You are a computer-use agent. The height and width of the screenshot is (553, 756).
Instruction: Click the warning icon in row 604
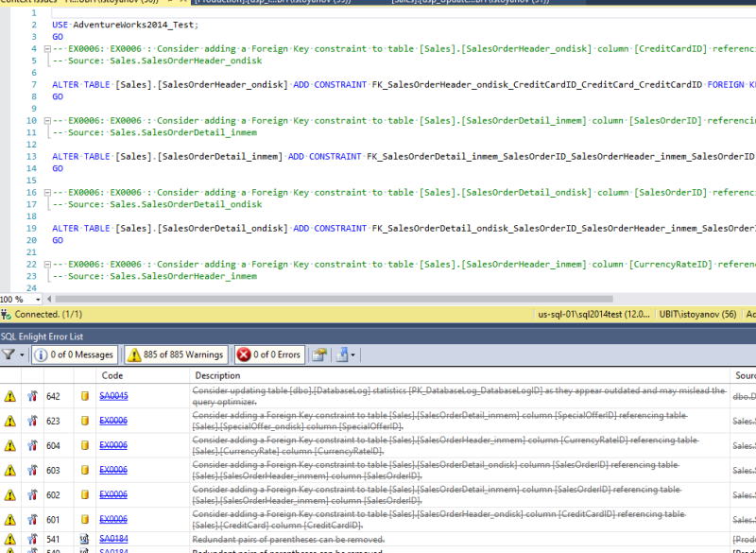[10, 445]
